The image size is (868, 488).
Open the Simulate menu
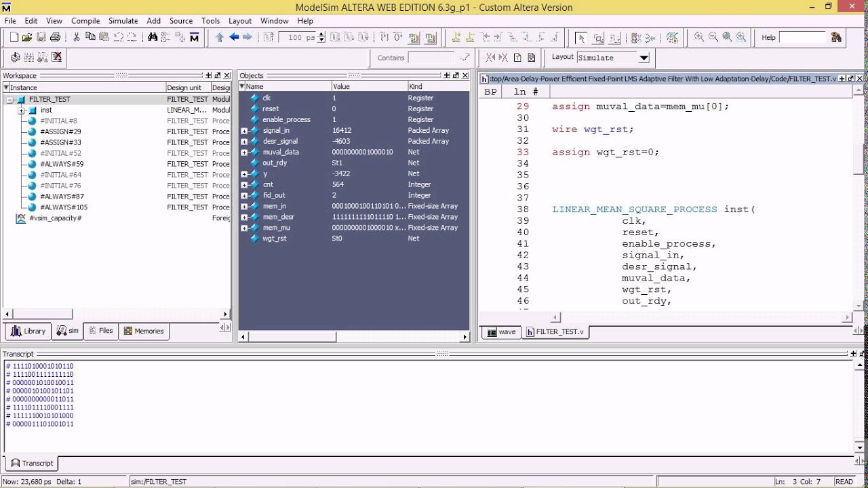[123, 21]
